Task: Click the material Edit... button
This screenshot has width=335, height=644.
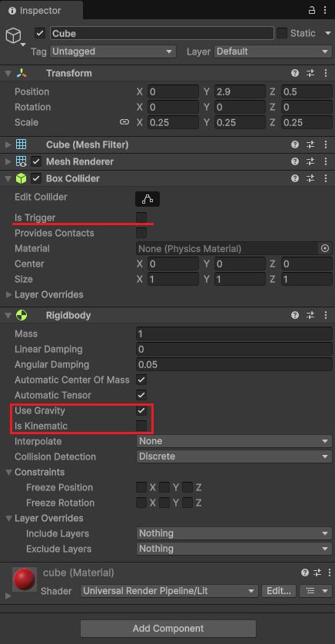Action: (279, 591)
